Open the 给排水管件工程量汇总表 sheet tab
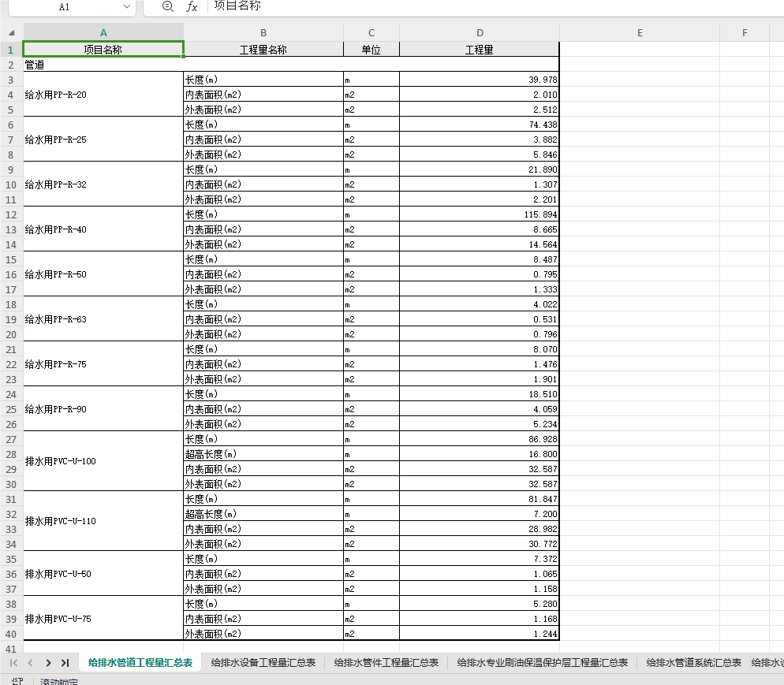Screen dimensions: 784x685 pos(386,662)
